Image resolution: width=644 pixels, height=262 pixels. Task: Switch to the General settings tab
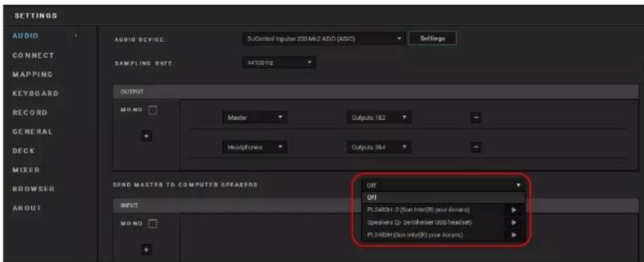tap(33, 131)
